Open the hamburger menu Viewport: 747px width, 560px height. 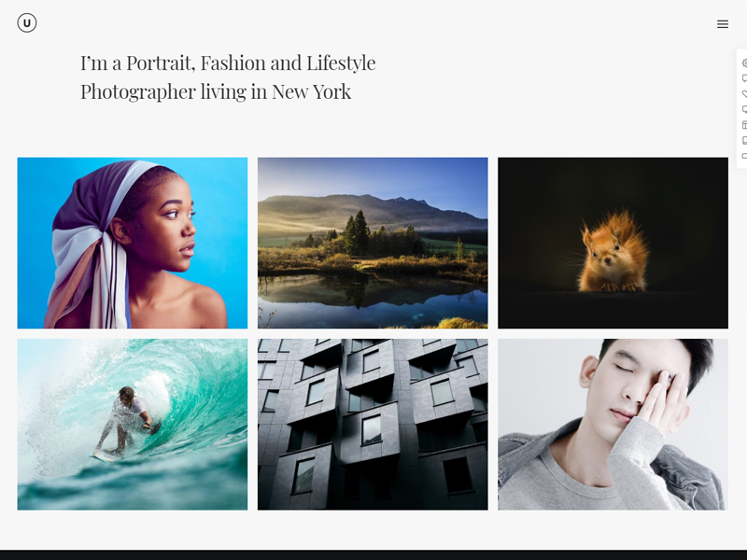(x=722, y=24)
